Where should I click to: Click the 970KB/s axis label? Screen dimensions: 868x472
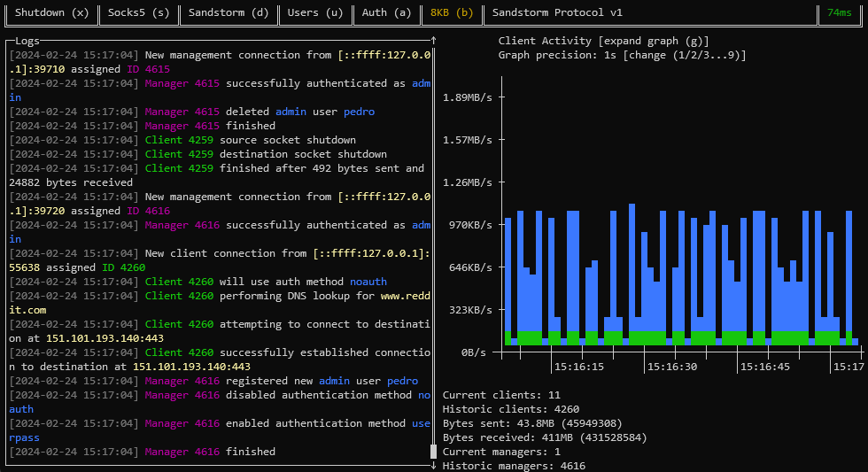click(x=470, y=225)
